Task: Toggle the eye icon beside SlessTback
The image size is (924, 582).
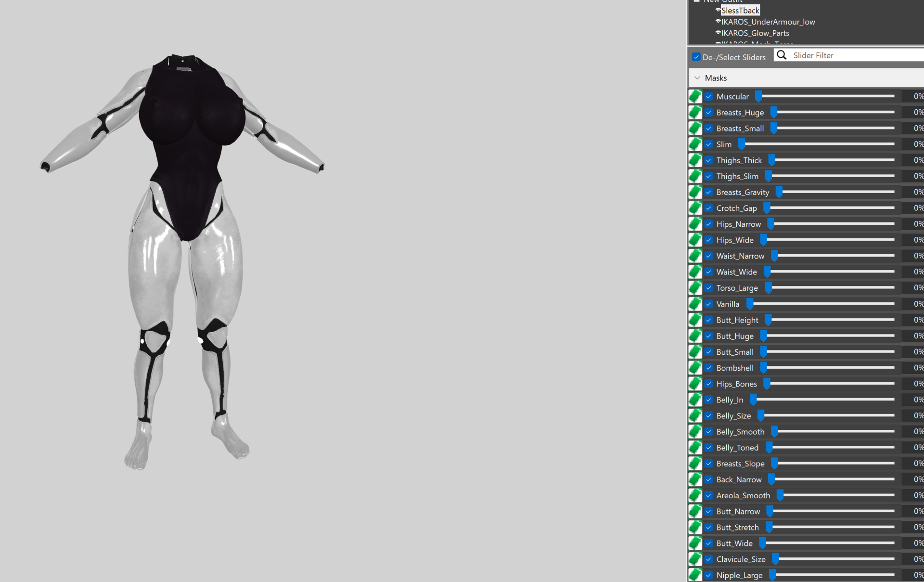Action: (718, 10)
